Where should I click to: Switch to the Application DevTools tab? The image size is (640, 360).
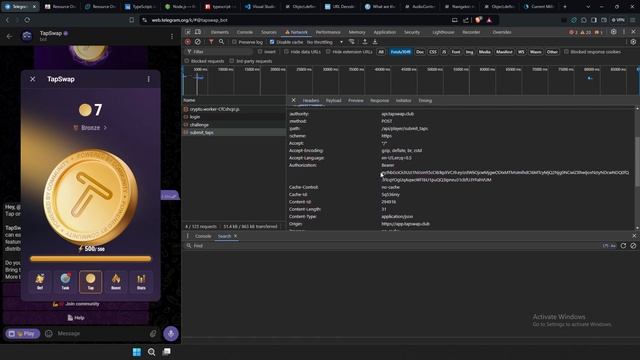point(384,32)
